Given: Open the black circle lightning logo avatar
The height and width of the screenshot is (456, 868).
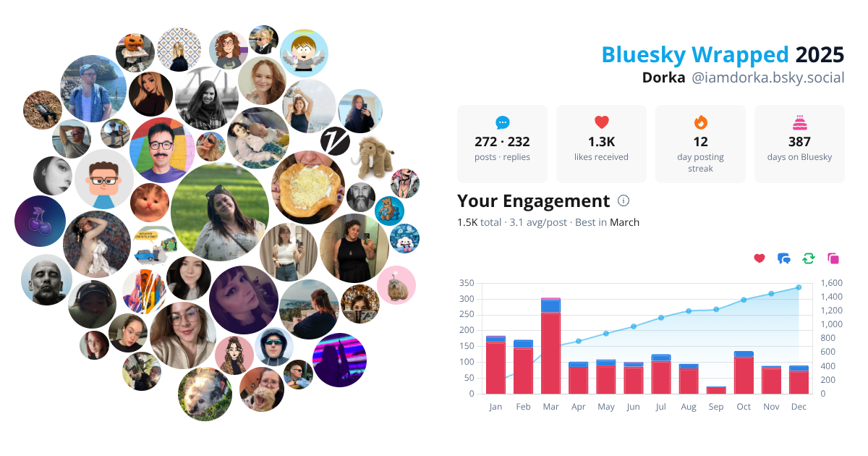Looking at the screenshot, I should point(335,140).
